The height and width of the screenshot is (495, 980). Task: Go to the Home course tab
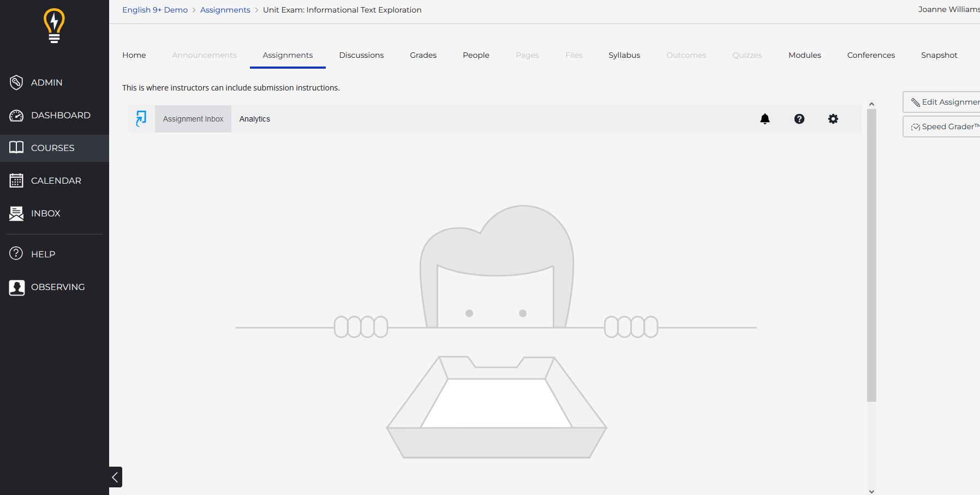pyautogui.click(x=134, y=55)
